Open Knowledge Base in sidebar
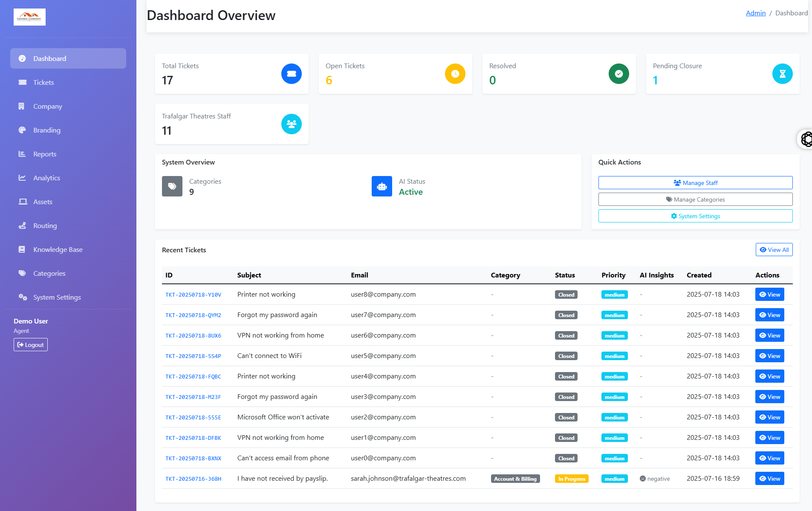Screen dimensions: 812x511 click(68, 249)
